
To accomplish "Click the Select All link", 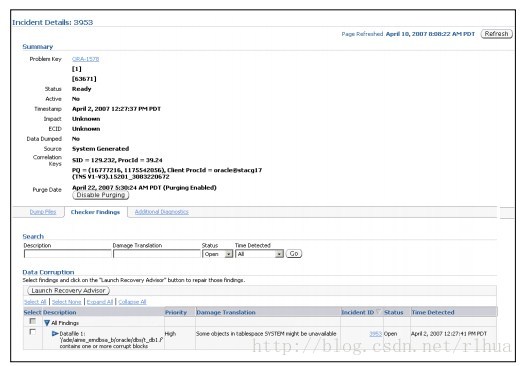I will tap(35, 302).
